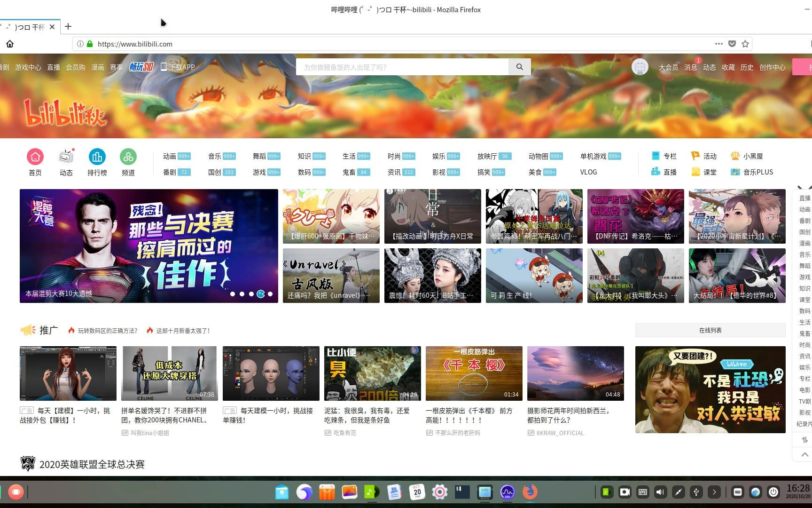The image size is (812, 508).
Task: Close the bilibili browser tab
Action: click(x=52, y=27)
